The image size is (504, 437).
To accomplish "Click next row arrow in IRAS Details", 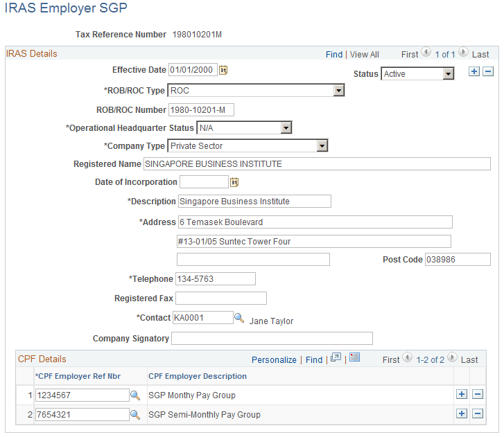I will tap(463, 52).
